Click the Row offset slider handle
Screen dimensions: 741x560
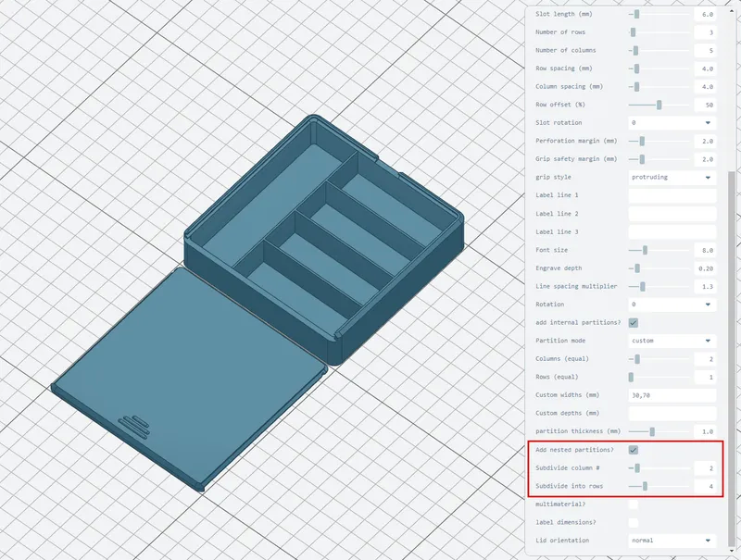coord(659,105)
